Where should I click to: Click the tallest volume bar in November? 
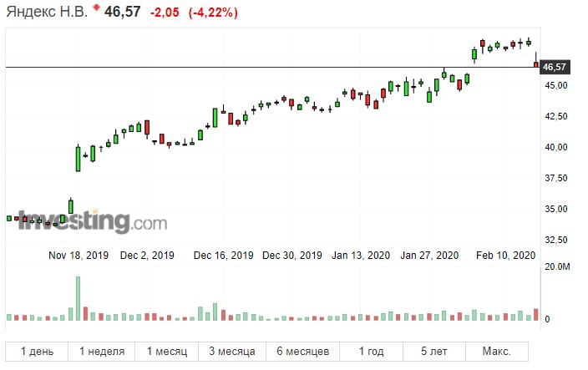point(78,298)
